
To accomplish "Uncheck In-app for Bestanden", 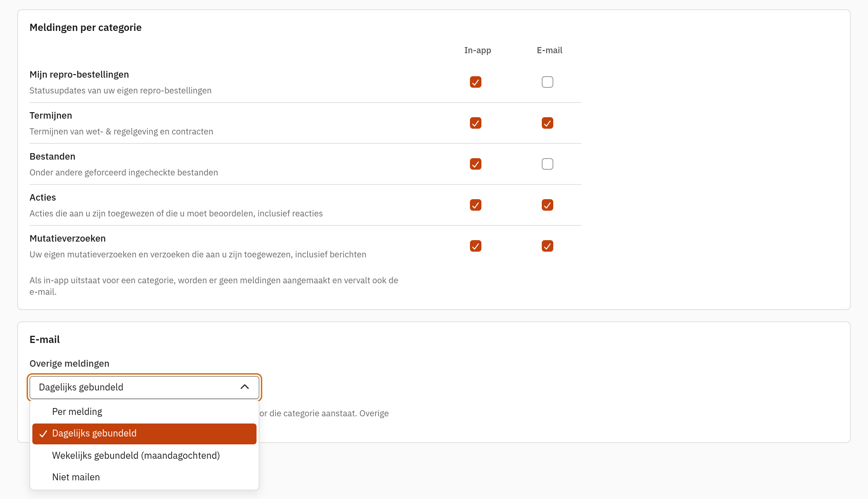I will coord(475,164).
